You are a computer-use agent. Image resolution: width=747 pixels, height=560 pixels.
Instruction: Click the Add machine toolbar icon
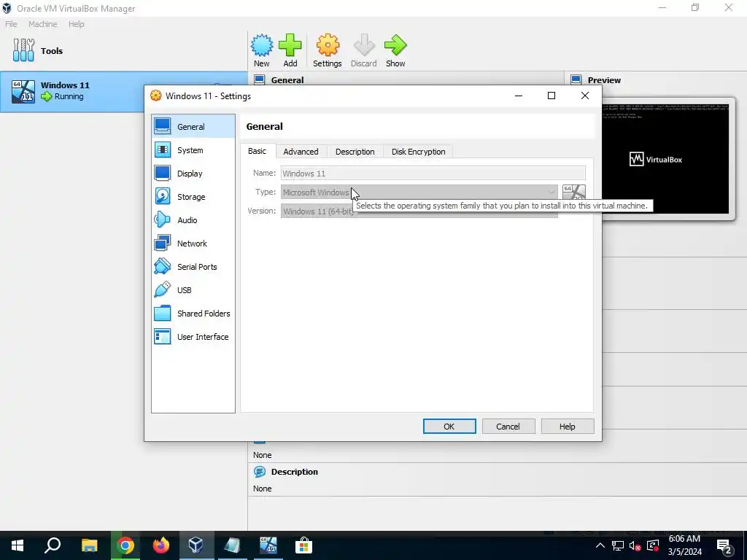click(x=290, y=50)
